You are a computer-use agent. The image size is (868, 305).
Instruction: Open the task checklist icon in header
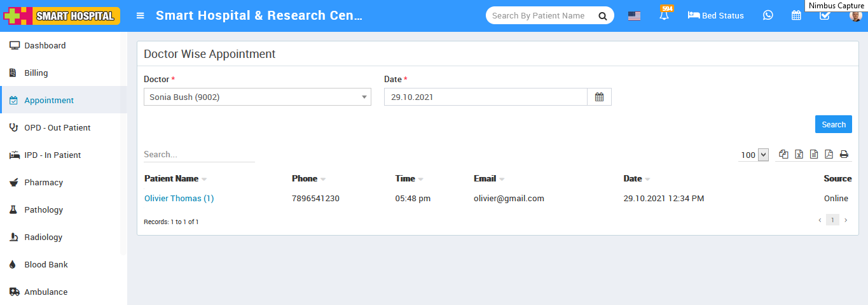825,15
